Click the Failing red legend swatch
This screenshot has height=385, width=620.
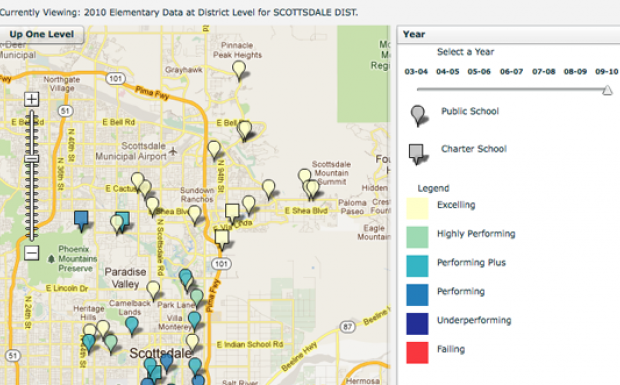(x=417, y=353)
